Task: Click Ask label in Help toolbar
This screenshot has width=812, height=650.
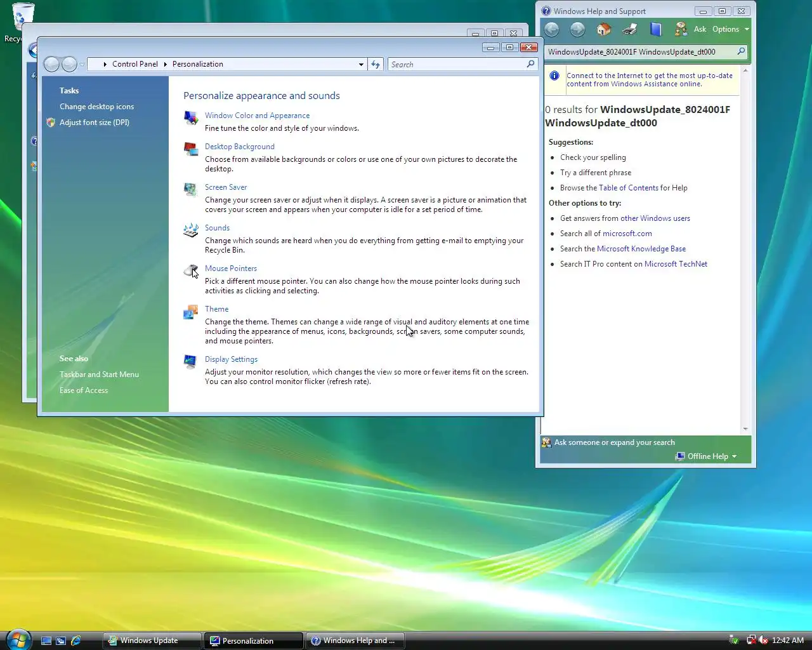Action: pos(700,29)
